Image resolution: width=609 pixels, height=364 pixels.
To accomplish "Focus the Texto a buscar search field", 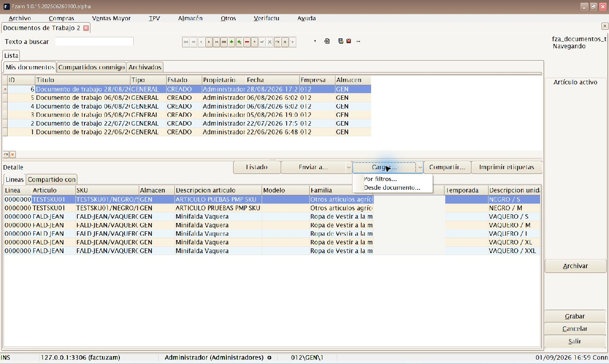I will pos(94,42).
